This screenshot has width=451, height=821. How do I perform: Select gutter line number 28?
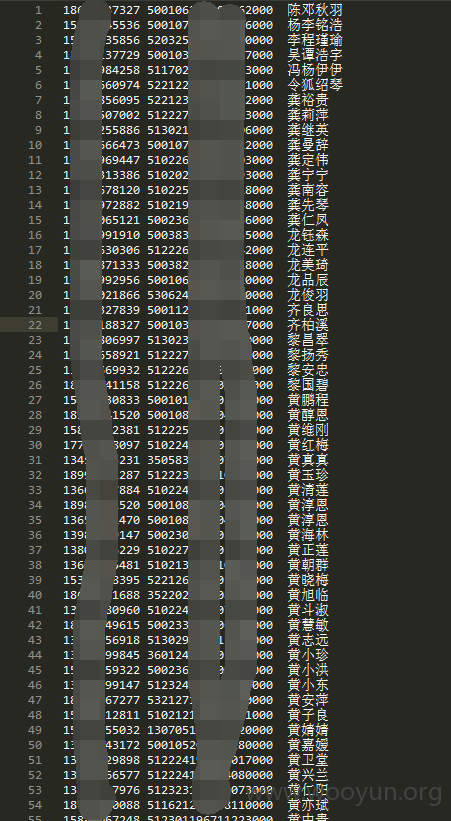click(x=35, y=415)
